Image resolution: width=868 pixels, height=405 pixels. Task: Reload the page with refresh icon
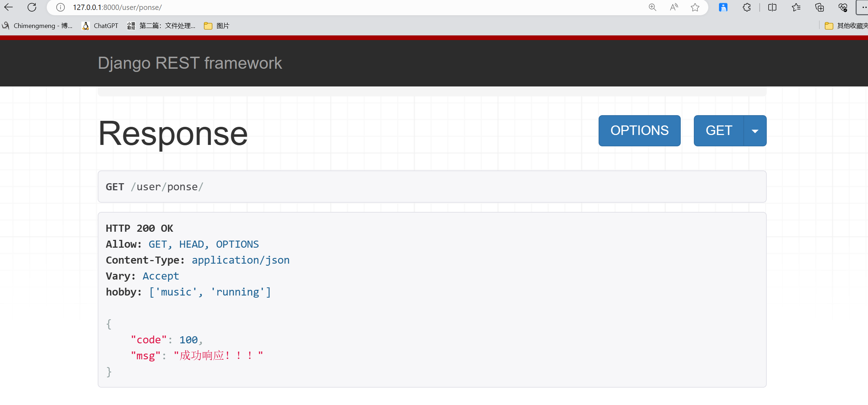click(x=32, y=7)
